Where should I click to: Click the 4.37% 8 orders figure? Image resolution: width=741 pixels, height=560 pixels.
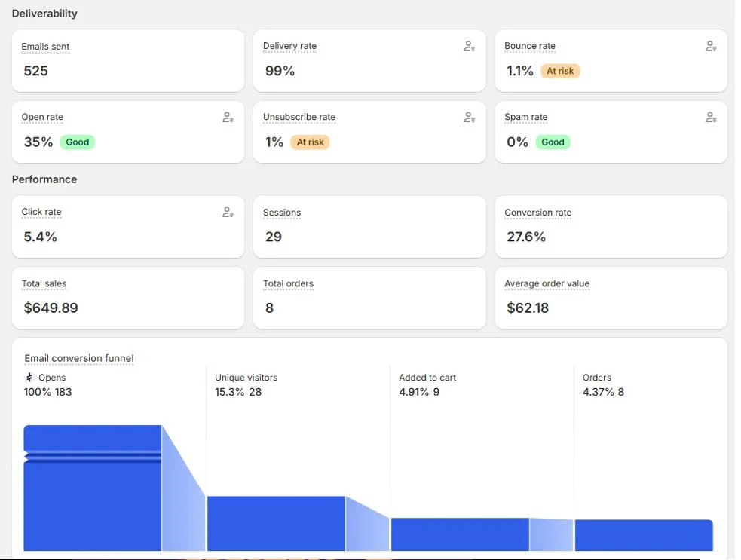(x=603, y=392)
